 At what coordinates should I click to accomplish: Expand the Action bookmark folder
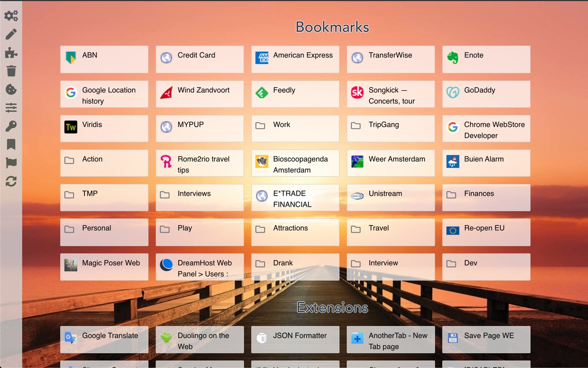(104, 163)
